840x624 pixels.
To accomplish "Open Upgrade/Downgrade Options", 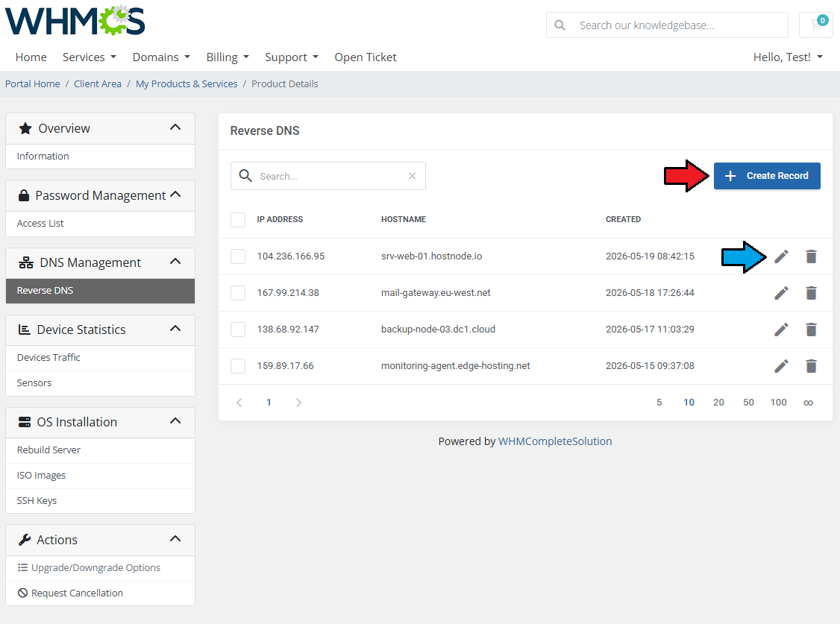I will 100,568.
